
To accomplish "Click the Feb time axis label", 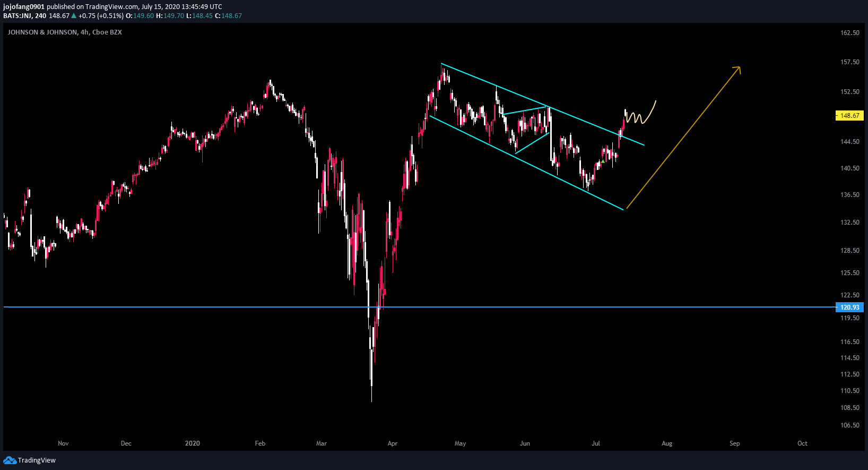I will point(260,443).
